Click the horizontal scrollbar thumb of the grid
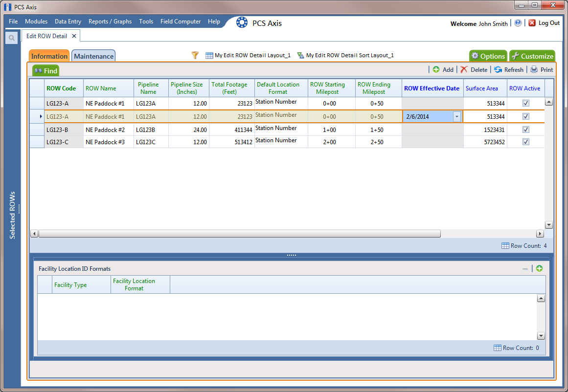The image size is (568, 392). (239, 234)
